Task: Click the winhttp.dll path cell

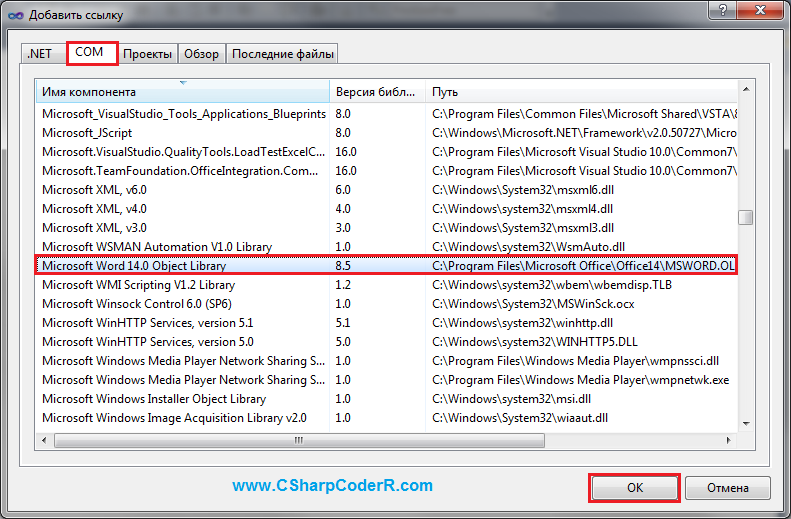Action: tap(522, 323)
